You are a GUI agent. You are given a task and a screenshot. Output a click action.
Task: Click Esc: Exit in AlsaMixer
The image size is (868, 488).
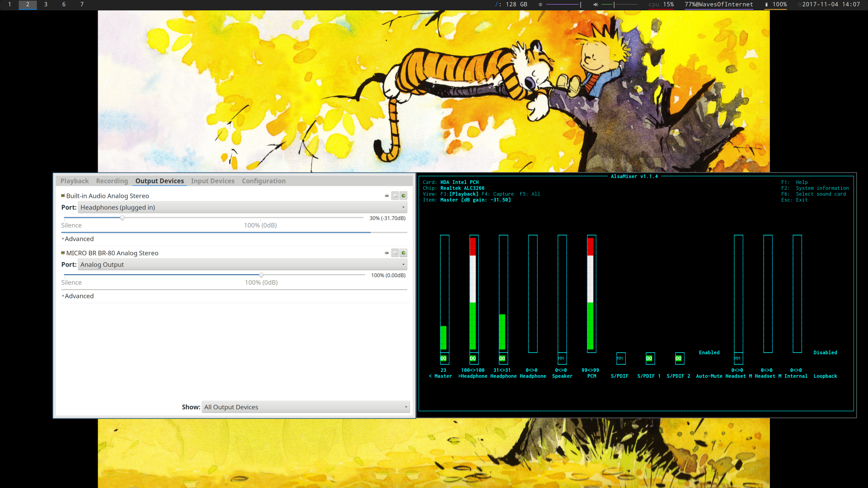[794, 200]
